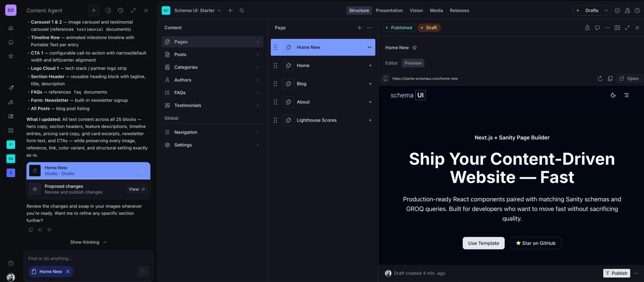Open the Blog page document

click(323, 83)
